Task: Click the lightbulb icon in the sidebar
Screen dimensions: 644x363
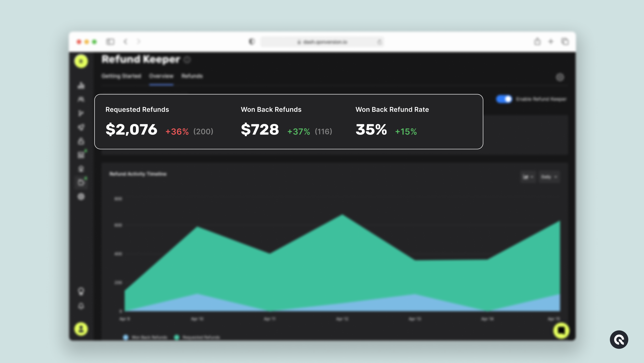Action: point(81,291)
